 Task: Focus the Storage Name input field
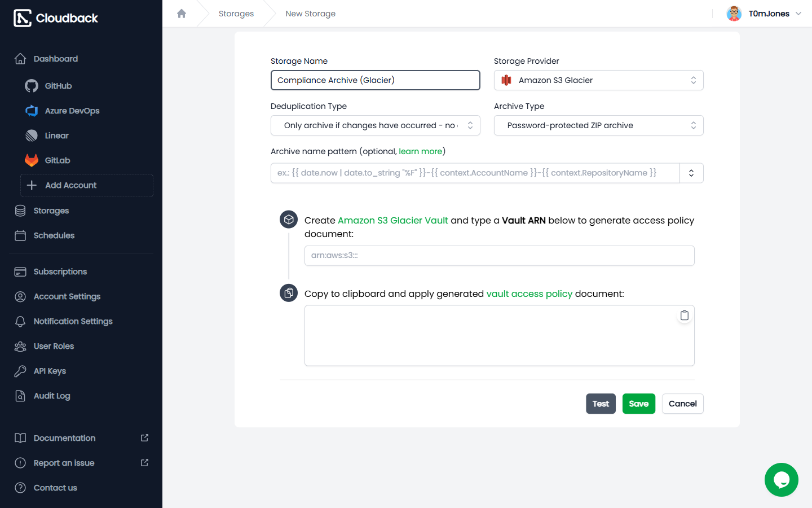coord(376,80)
